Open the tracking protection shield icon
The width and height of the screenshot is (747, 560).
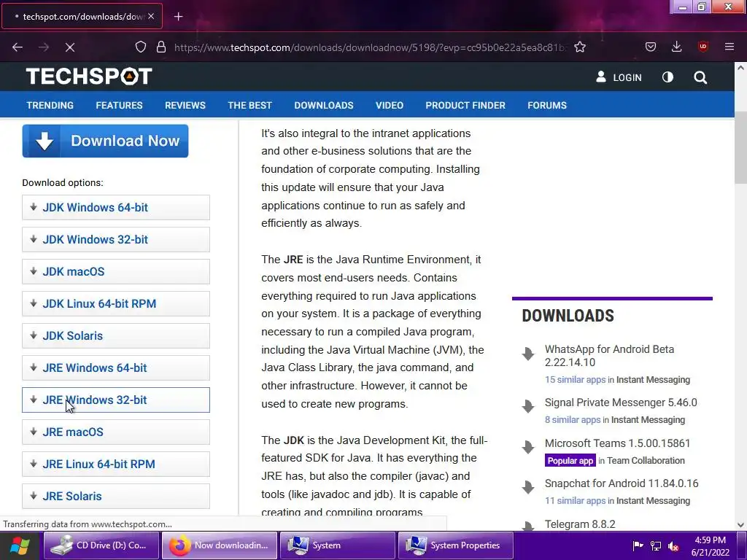click(141, 47)
